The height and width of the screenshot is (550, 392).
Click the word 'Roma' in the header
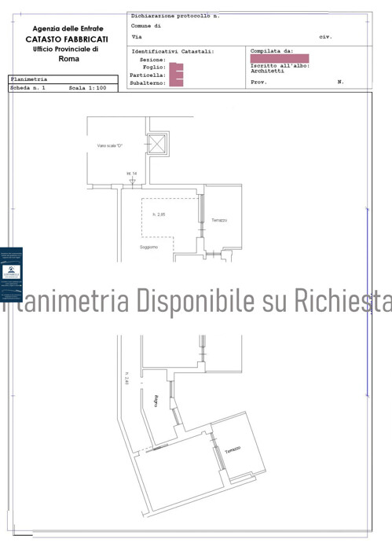click(x=68, y=59)
